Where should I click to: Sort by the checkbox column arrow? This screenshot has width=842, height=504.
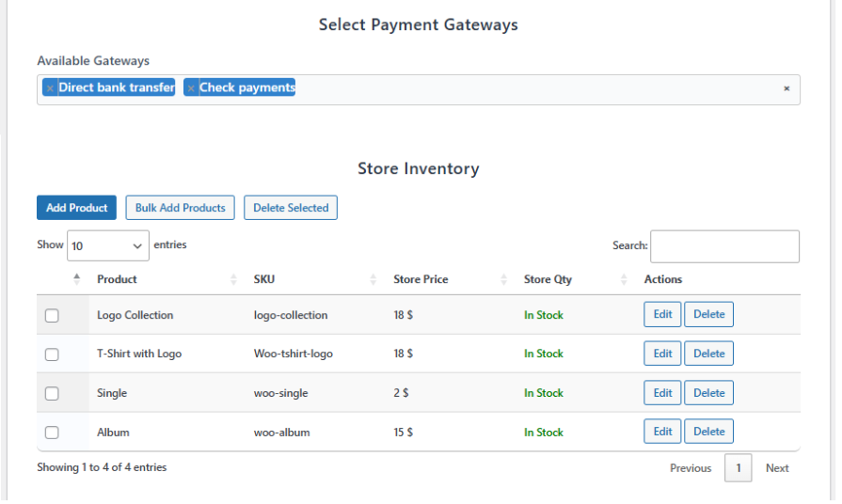pyautogui.click(x=77, y=281)
